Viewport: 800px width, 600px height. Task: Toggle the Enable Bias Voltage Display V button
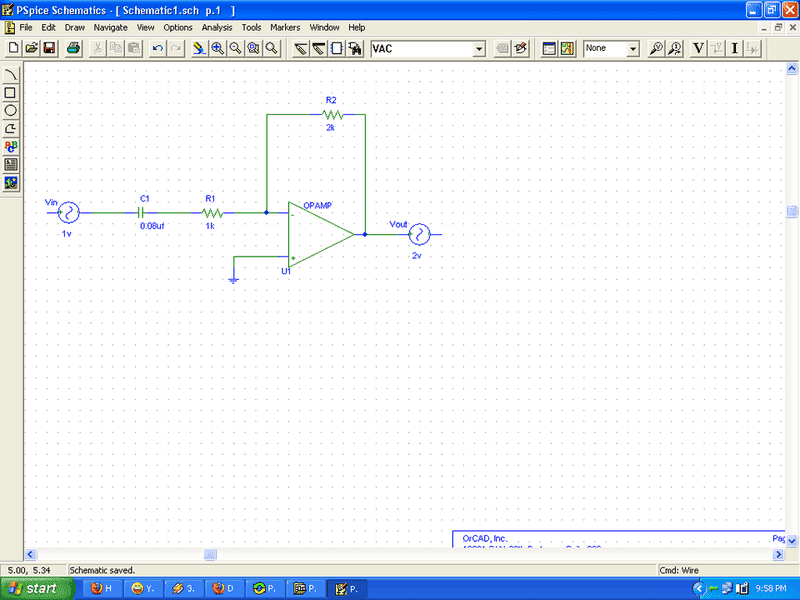coord(698,48)
